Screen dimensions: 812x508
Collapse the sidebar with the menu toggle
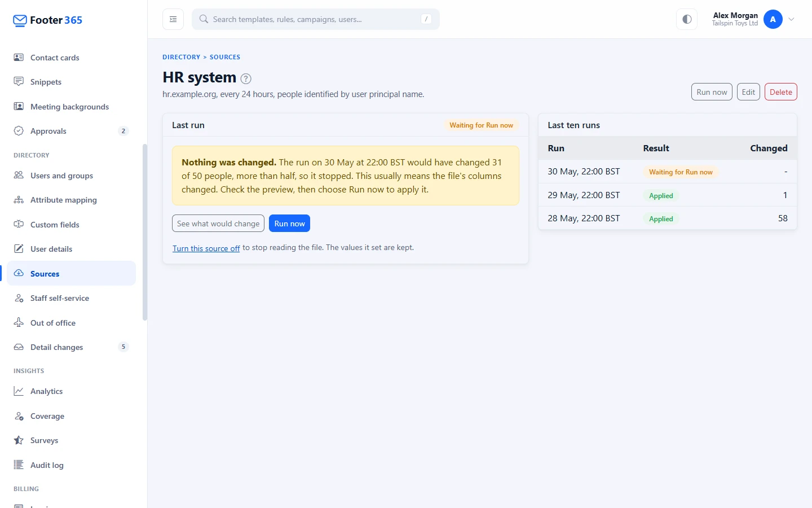pyautogui.click(x=173, y=19)
